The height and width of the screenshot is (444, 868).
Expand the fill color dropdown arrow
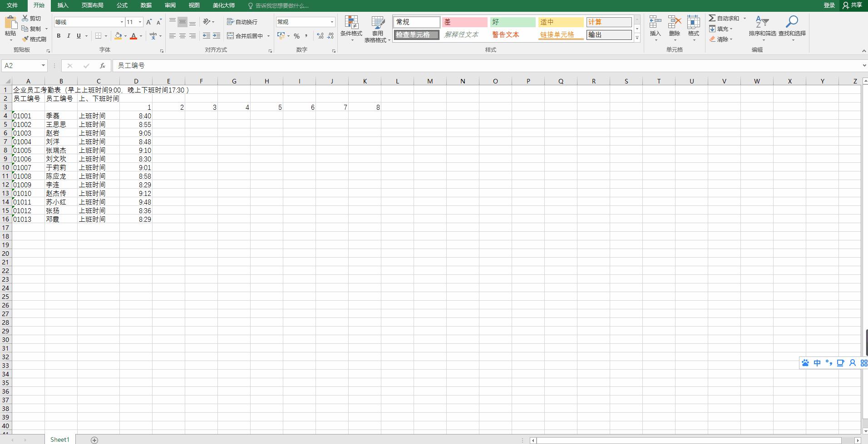click(x=125, y=36)
